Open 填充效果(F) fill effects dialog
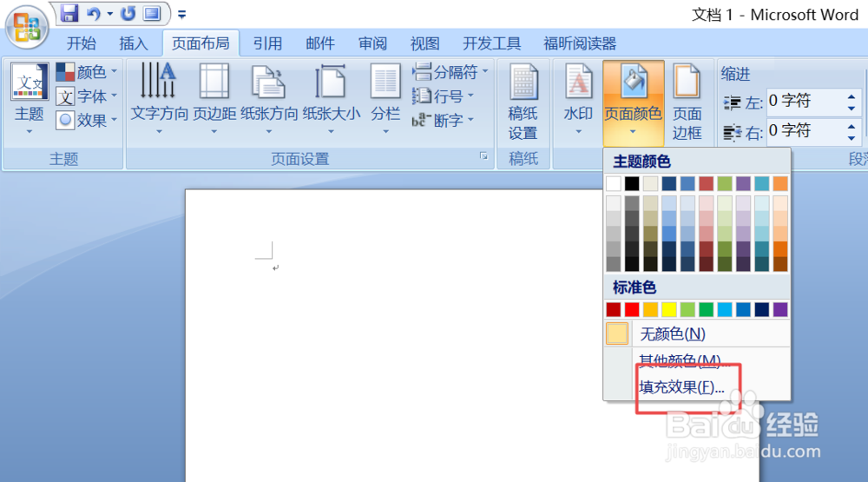The width and height of the screenshot is (868, 482). pyautogui.click(x=697, y=386)
